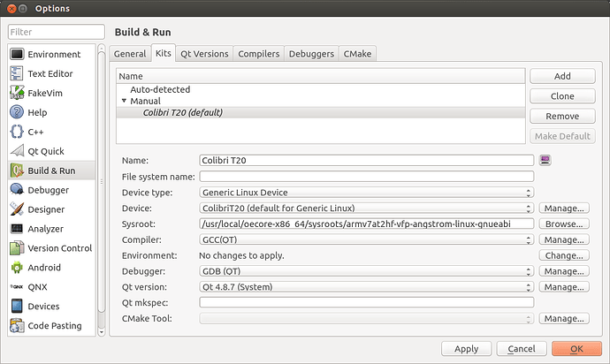Select the FakeVim category icon
610x364 pixels.
(17, 93)
